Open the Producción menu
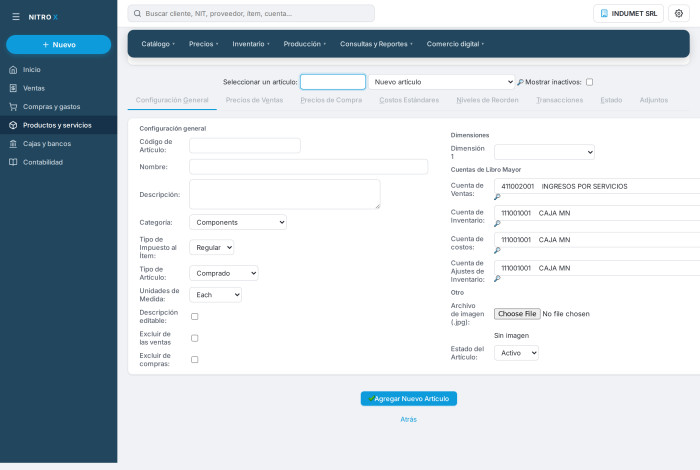This screenshot has height=470, width=700. click(304, 44)
